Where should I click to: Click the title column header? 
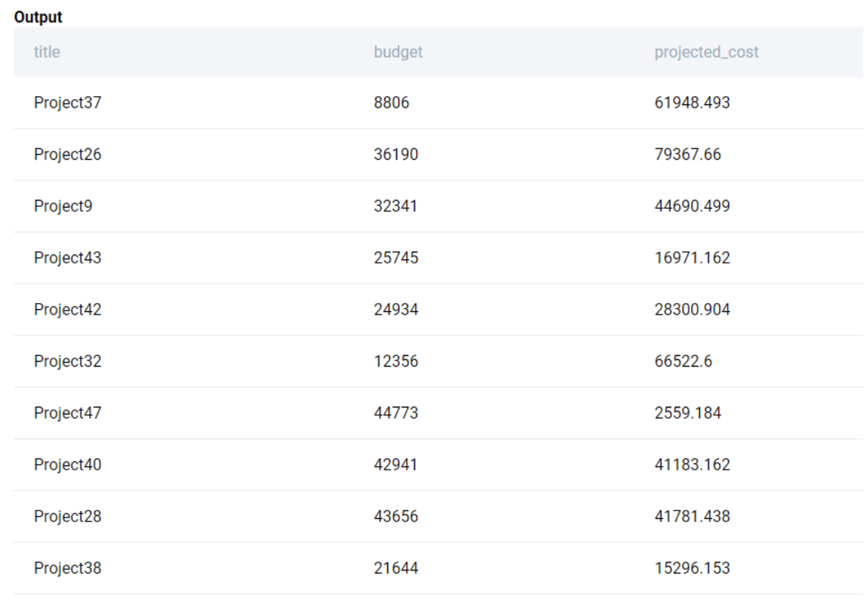tap(46, 52)
